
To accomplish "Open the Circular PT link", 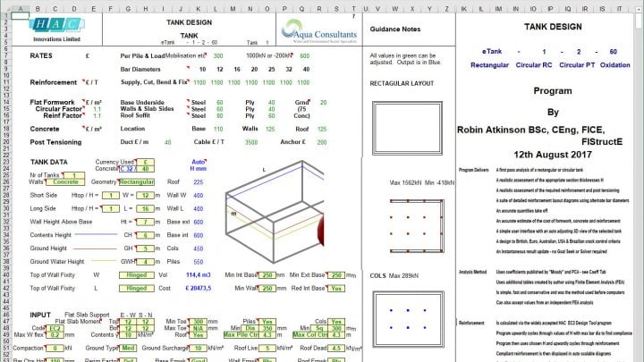I will [x=577, y=65].
